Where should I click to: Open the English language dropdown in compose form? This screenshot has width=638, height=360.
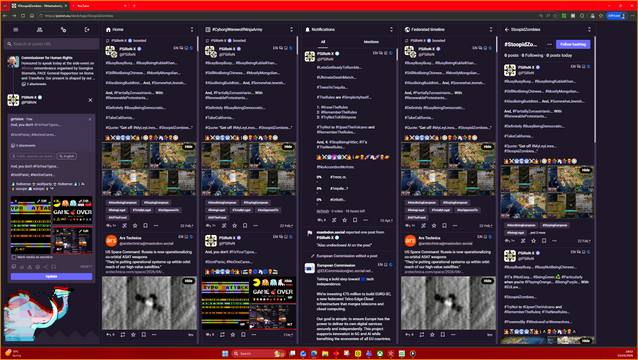point(67,156)
